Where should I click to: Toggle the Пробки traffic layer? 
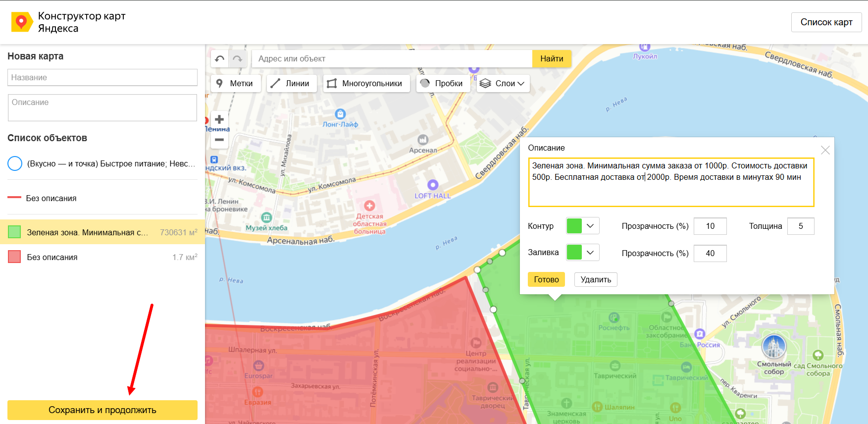(443, 83)
